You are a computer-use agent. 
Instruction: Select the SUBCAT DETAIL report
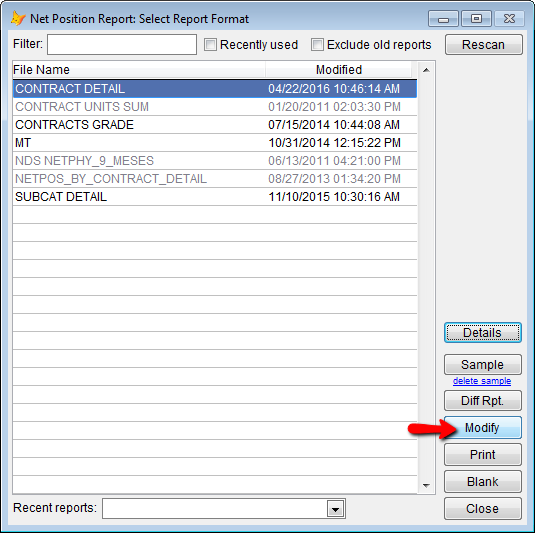pos(215,197)
